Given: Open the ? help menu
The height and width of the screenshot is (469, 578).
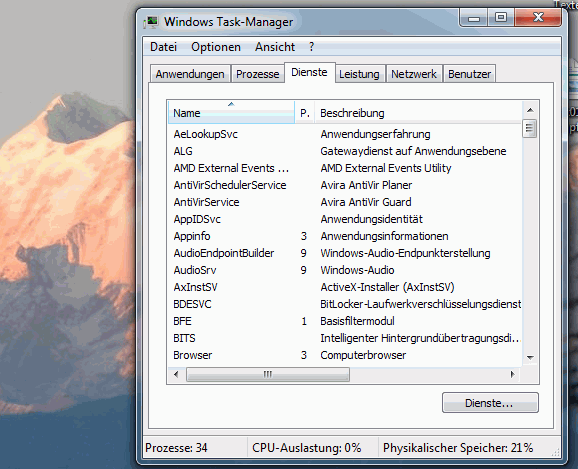Looking at the screenshot, I should (x=311, y=47).
